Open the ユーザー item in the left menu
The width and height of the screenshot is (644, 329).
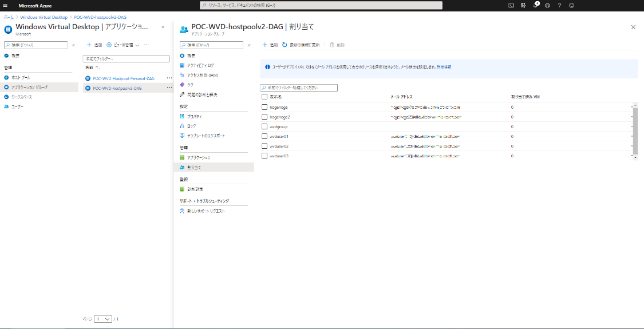[x=17, y=106]
